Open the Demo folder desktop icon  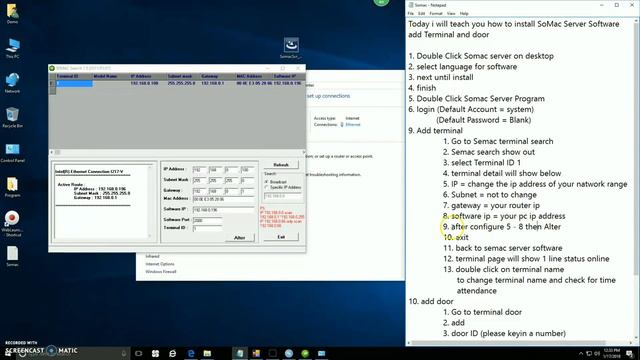click(x=12, y=13)
